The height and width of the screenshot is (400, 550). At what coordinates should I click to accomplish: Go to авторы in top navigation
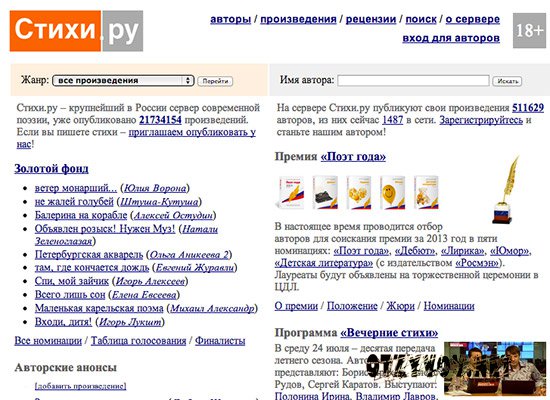pos(230,19)
